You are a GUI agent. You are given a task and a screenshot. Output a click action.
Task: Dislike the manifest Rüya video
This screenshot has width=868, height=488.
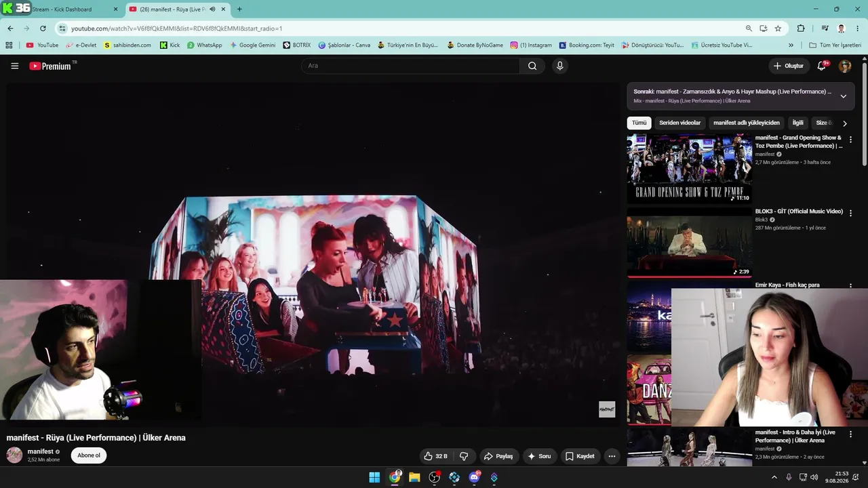(x=464, y=456)
